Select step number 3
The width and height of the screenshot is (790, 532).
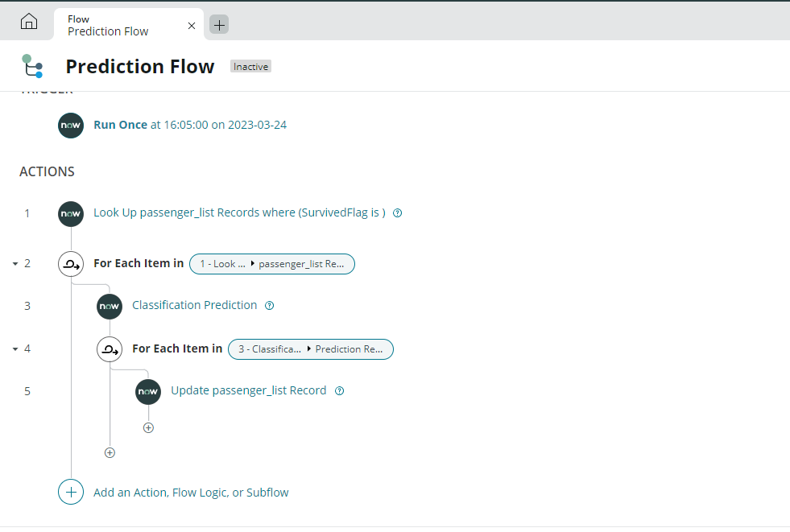point(27,306)
